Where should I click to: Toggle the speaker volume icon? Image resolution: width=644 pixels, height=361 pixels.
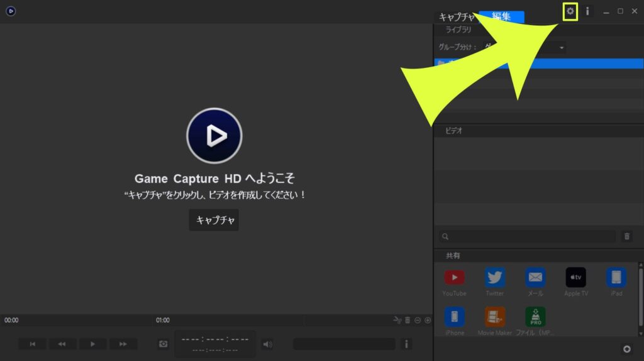point(267,344)
